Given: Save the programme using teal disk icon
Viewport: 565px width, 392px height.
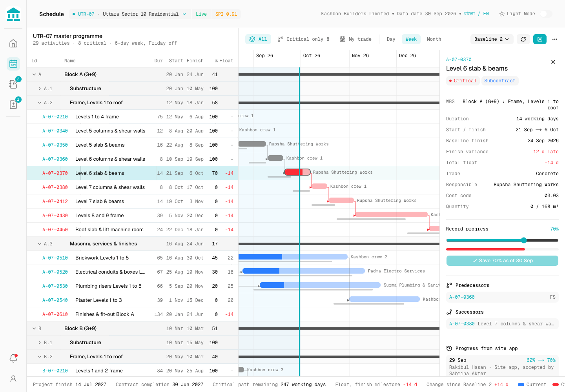Looking at the screenshot, I should click(540, 39).
